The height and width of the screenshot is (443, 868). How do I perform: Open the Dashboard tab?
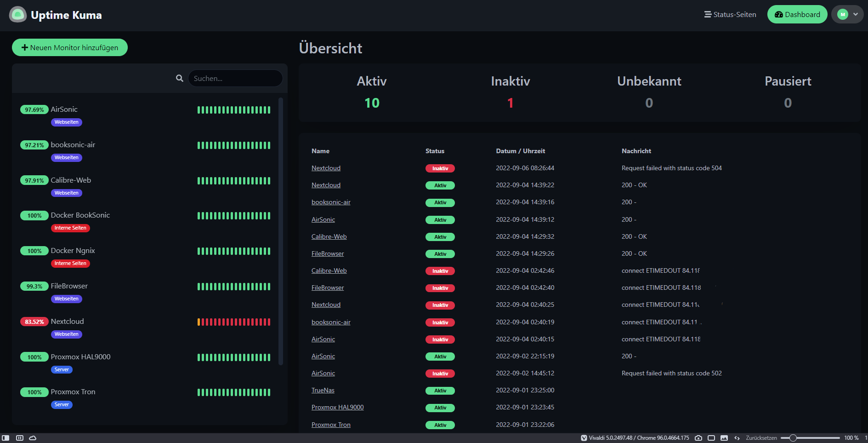click(x=797, y=15)
